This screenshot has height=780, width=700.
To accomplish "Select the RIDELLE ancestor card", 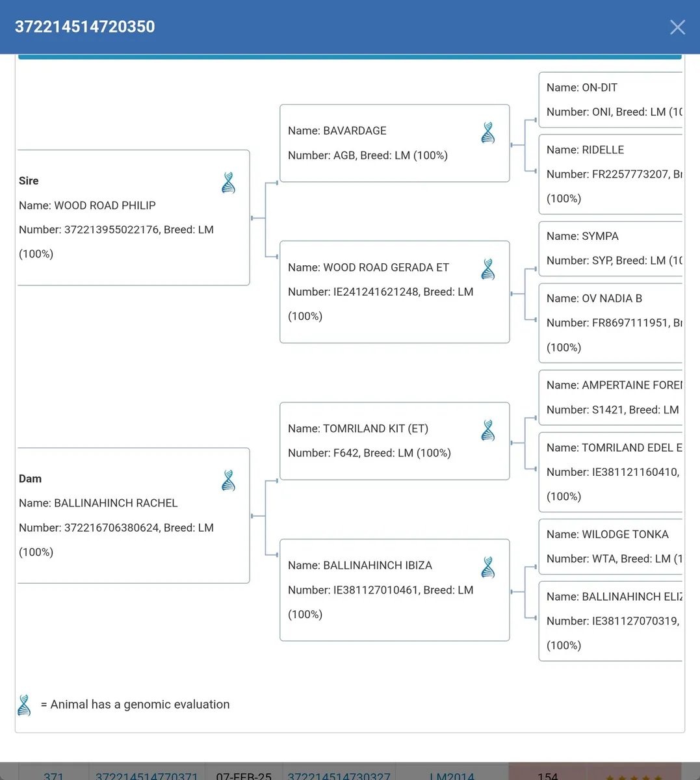I will pyautogui.click(x=611, y=174).
